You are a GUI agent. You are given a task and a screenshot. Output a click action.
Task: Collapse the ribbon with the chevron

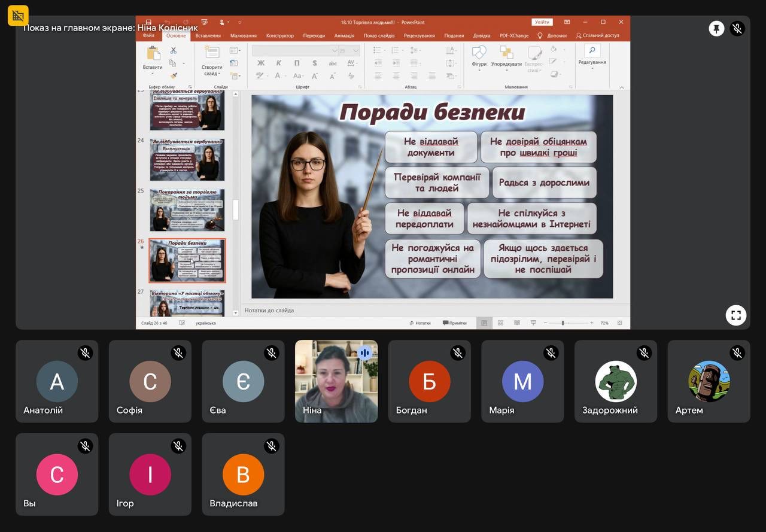(x=622, y=87)
